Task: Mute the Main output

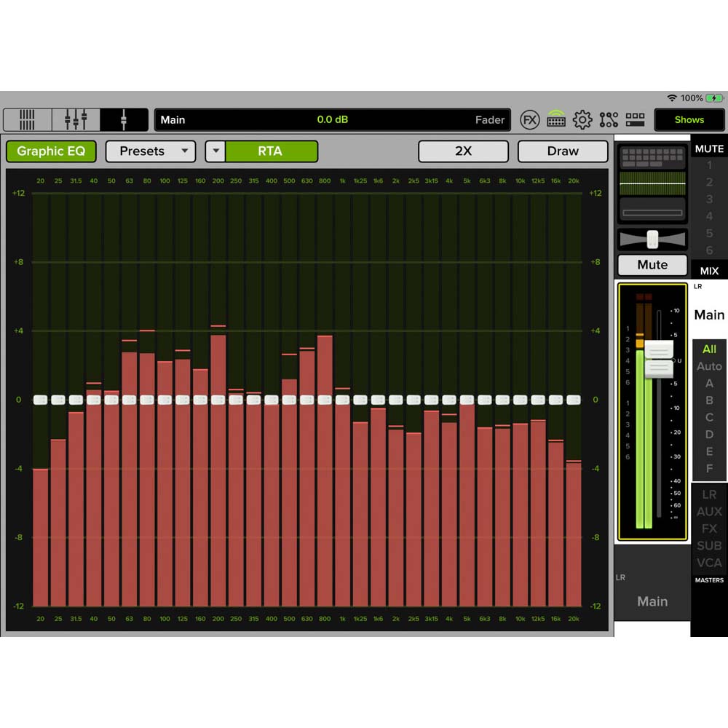Action: tap(652, 265)
